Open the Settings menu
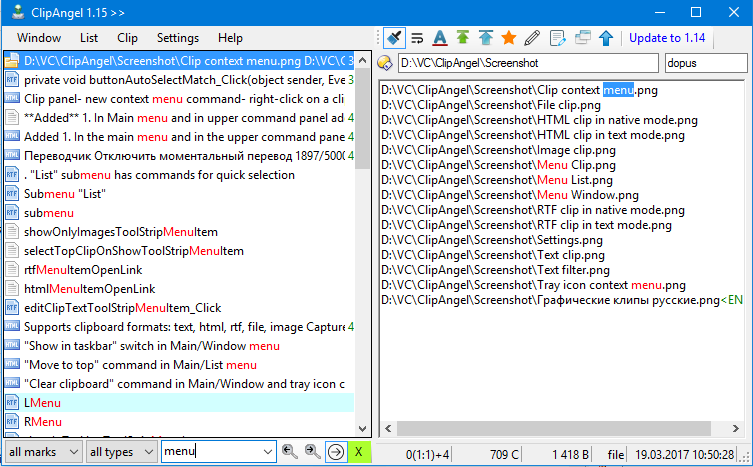This screenshot has width=753, height=467. tap(178, 38)
